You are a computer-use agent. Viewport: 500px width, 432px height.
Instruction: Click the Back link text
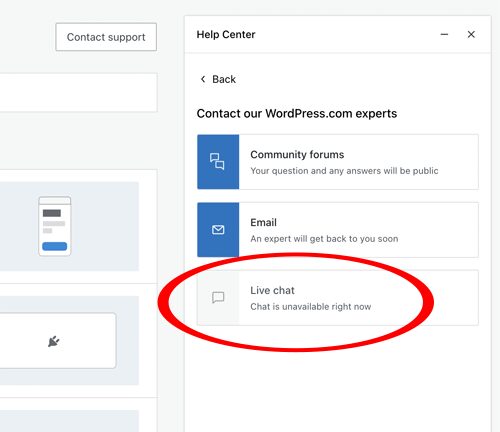tap(224, 79)
